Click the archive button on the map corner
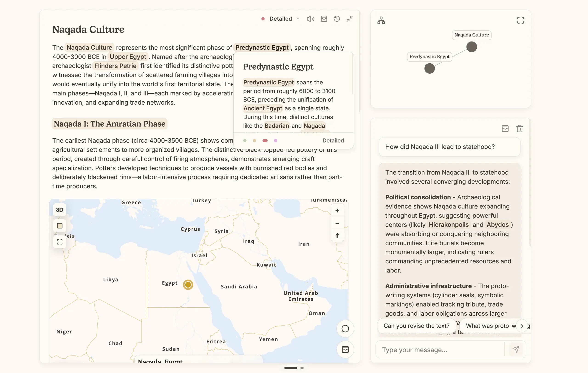 tap(345, 349)
